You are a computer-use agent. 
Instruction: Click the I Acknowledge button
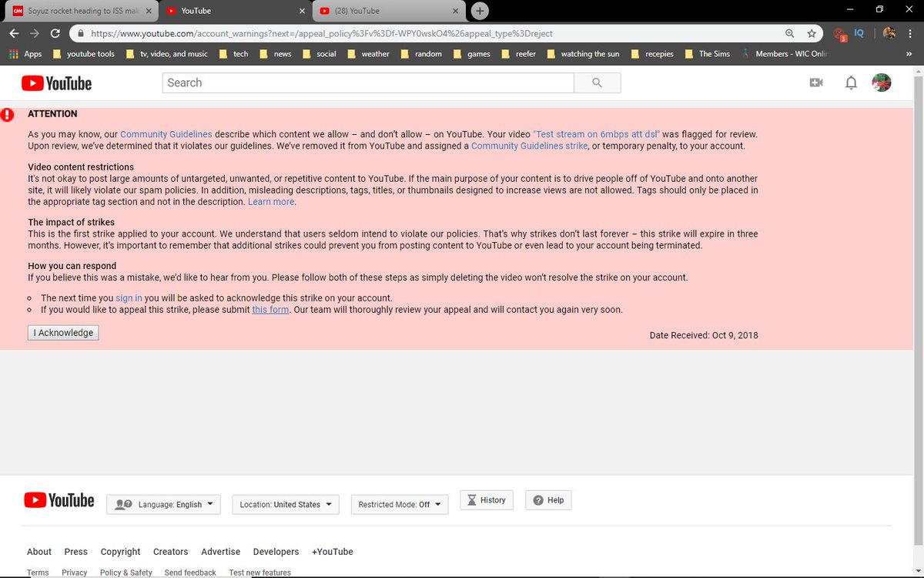[63, 333]
